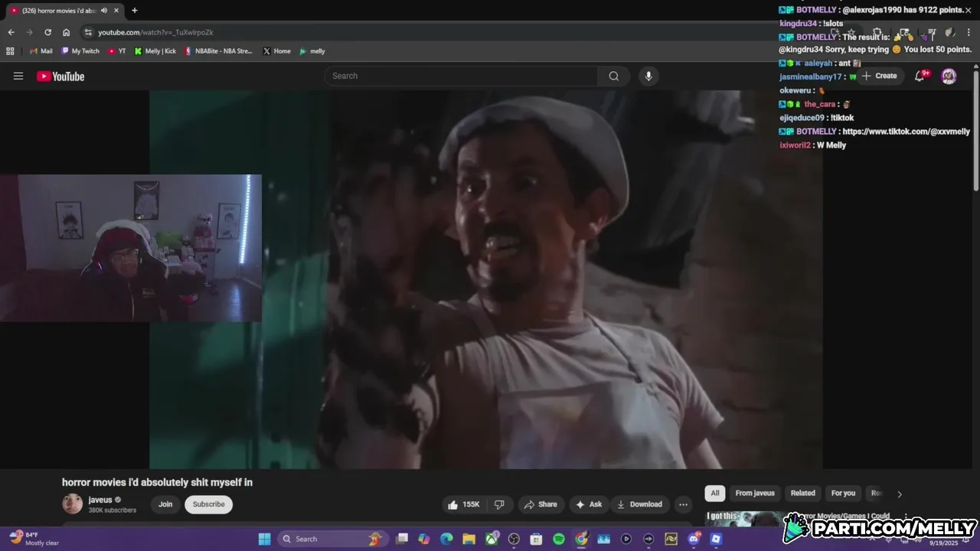This screenshot has width=980, height=551.
Task: Open Xbox app from taskbar
Action: 492,539
